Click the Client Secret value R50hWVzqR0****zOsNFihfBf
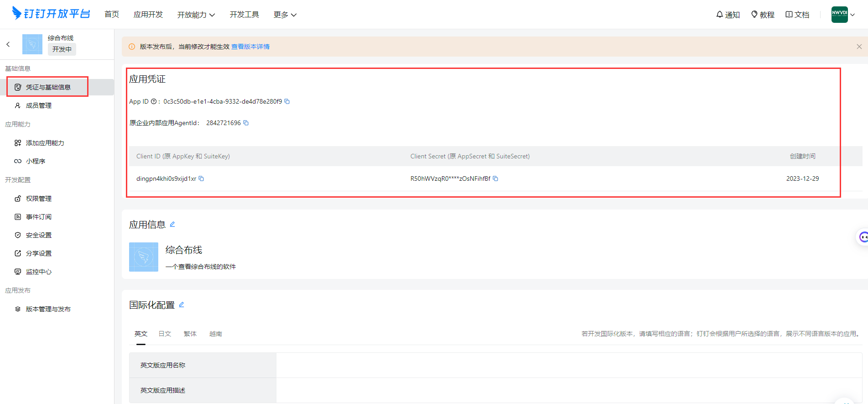868x404 pixels. click(x=450, y=178)
